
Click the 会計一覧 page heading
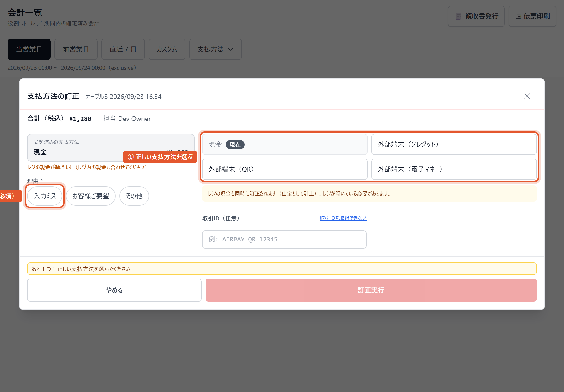pos(25,12)
